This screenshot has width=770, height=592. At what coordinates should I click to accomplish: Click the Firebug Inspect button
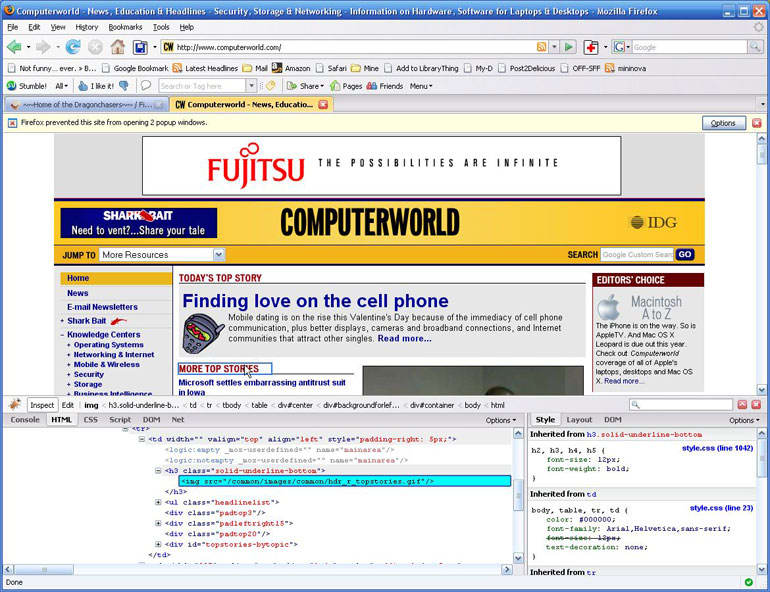[x=42, y=405]
